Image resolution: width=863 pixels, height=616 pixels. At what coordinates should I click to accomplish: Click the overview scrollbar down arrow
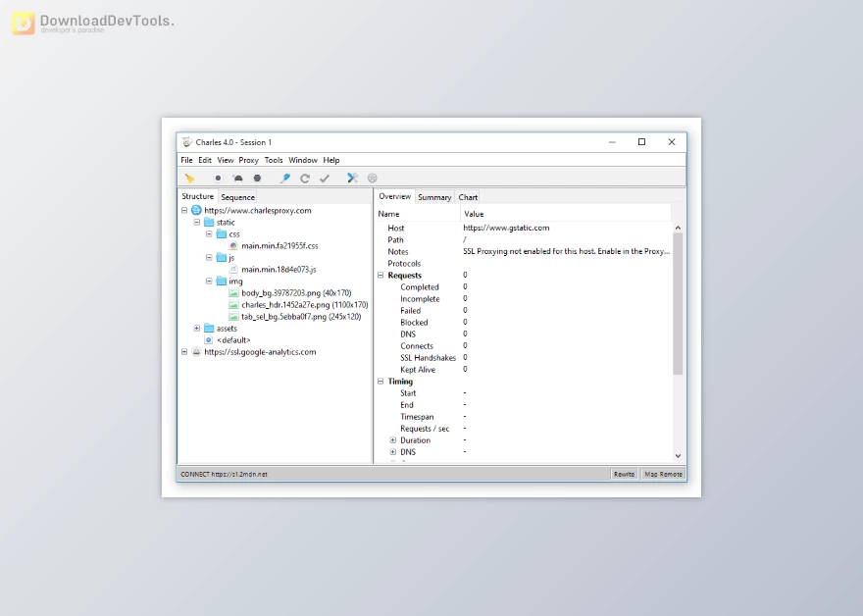point(678,456)
